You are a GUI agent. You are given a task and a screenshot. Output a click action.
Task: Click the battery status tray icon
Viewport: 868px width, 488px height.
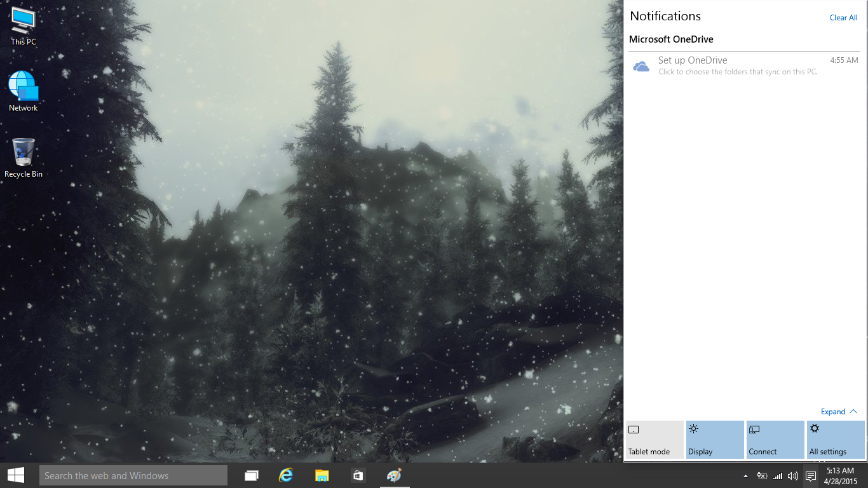click(x=762, y=476)
